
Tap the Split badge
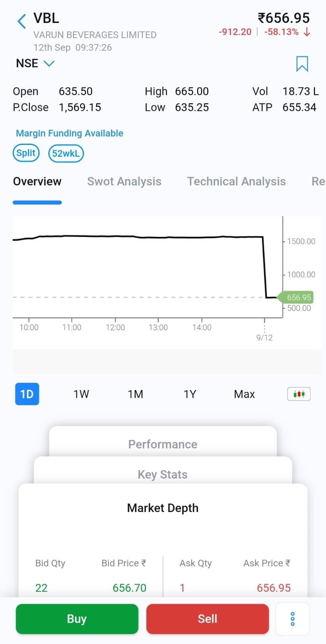coord(26,153)
